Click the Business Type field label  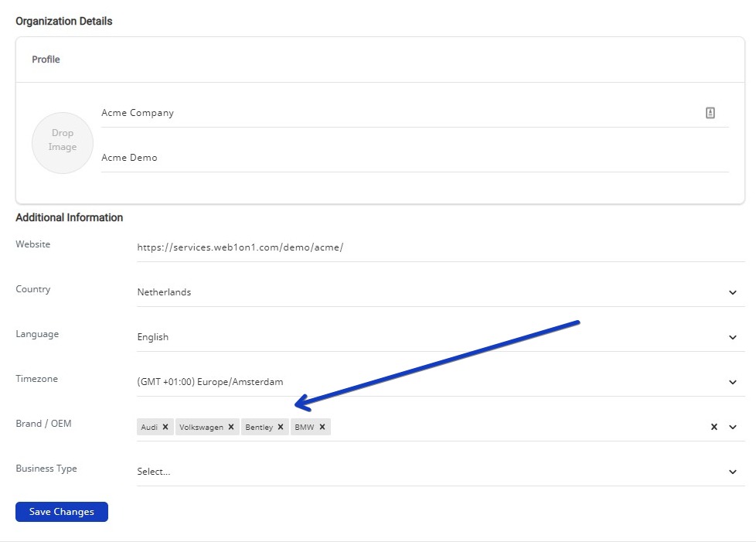46,469
